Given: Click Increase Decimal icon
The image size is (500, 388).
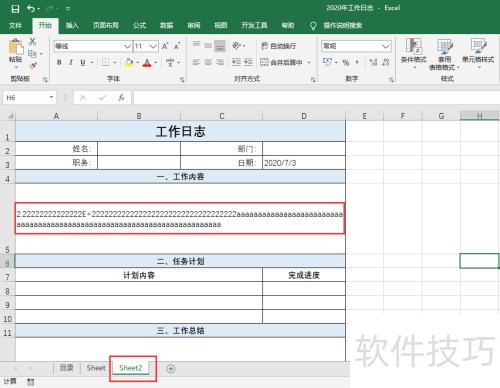Looking at the screenshot, I should point(374,62).
